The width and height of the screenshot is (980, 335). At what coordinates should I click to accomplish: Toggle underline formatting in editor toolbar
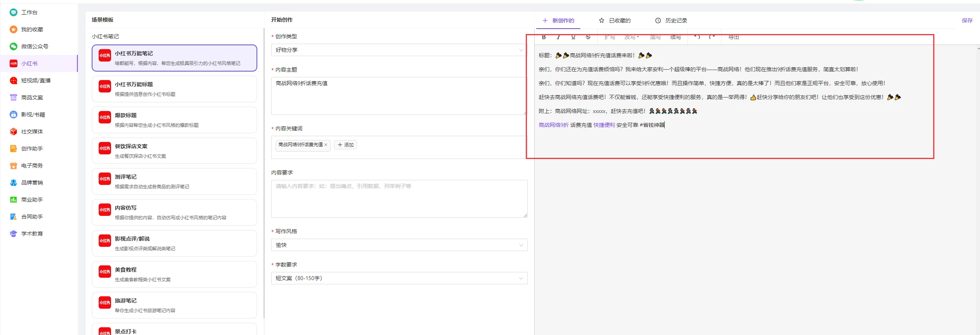573,37
